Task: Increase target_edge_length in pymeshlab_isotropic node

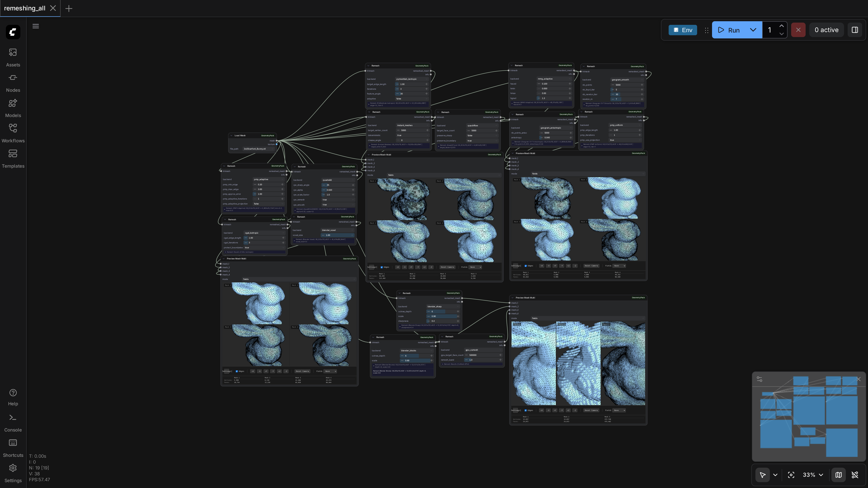Action: 427,84
